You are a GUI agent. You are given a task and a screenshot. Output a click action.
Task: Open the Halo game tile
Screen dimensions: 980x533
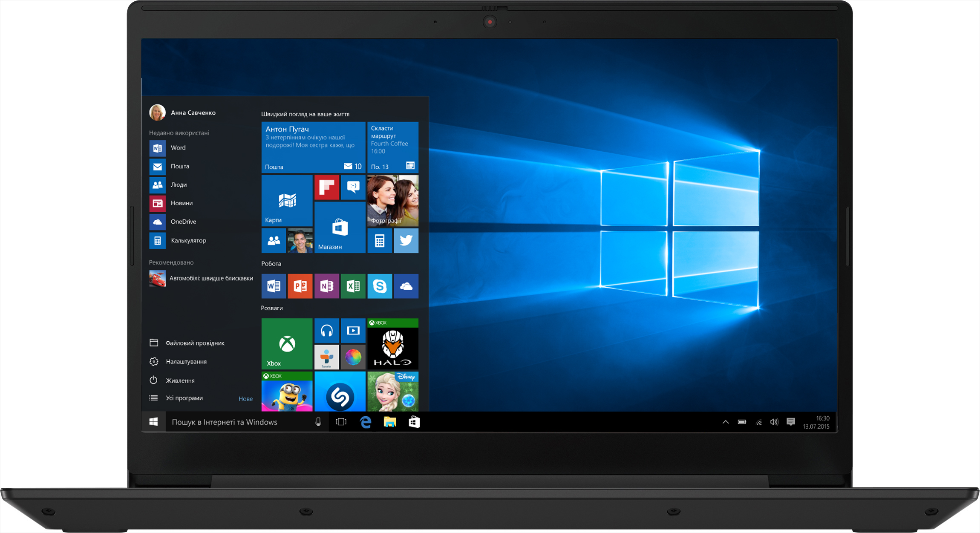(393, 344)
